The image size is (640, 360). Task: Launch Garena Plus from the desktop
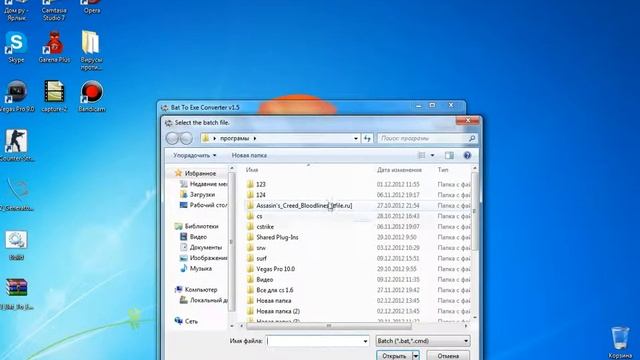[54, 47]
